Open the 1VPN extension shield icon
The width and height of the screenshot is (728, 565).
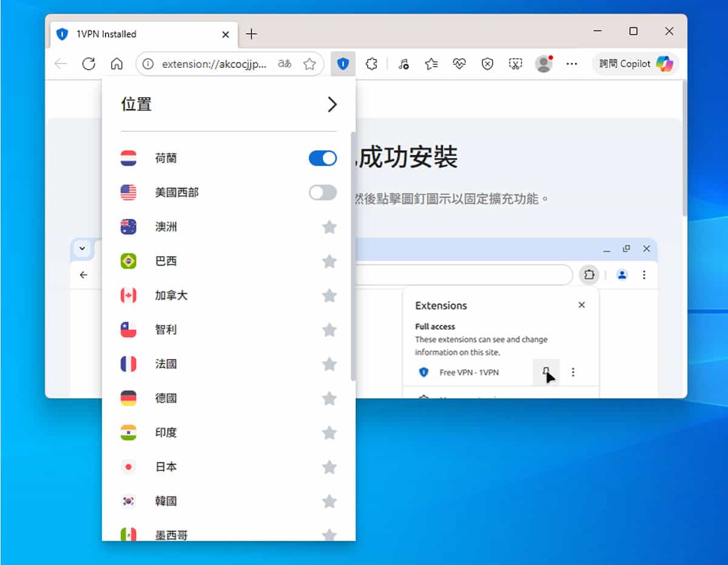(x=343, y=64)
